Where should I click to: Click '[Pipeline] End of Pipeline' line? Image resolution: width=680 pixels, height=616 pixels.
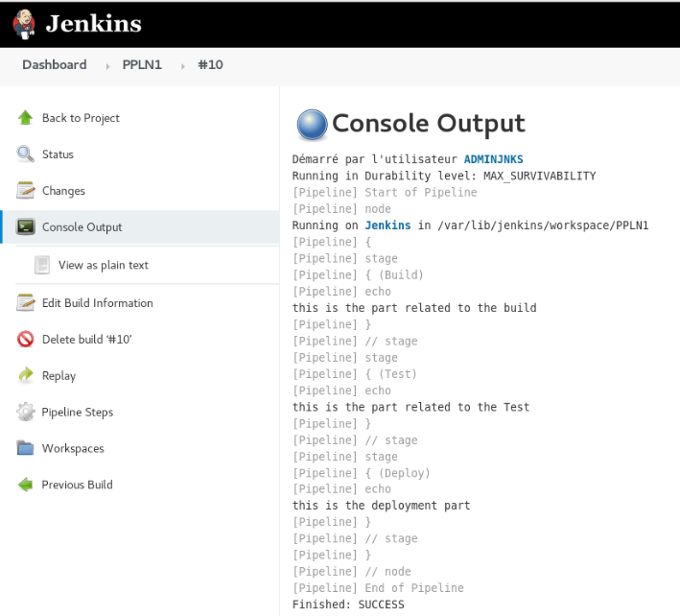click(x=378, y=588)
